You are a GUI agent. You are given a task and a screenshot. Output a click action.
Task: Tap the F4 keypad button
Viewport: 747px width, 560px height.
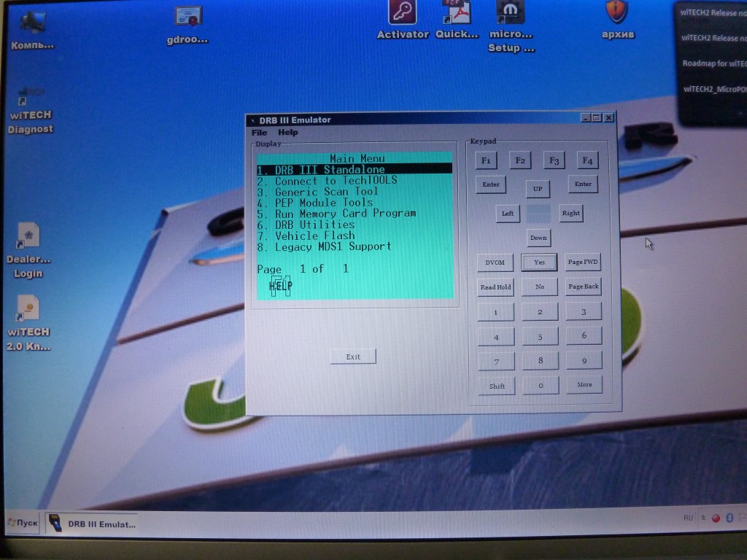587,160
